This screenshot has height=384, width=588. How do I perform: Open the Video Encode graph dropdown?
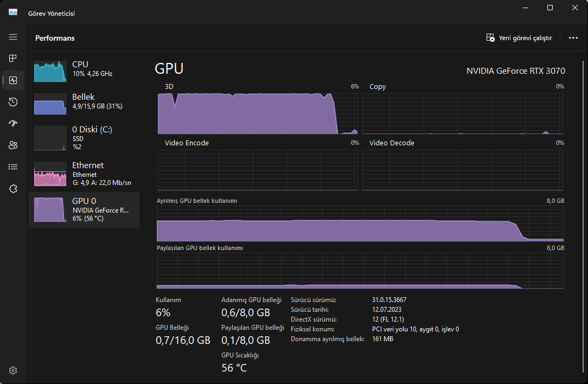pyautogui.click(x=161, y=143)
